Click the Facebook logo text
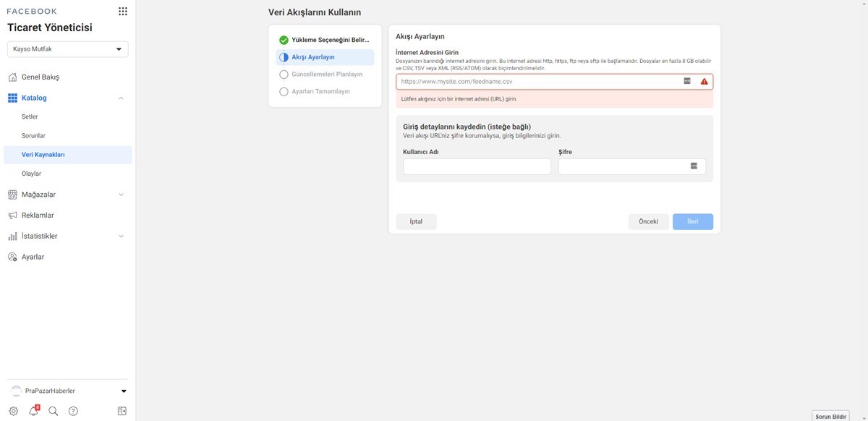 click(x=32, y=12)
